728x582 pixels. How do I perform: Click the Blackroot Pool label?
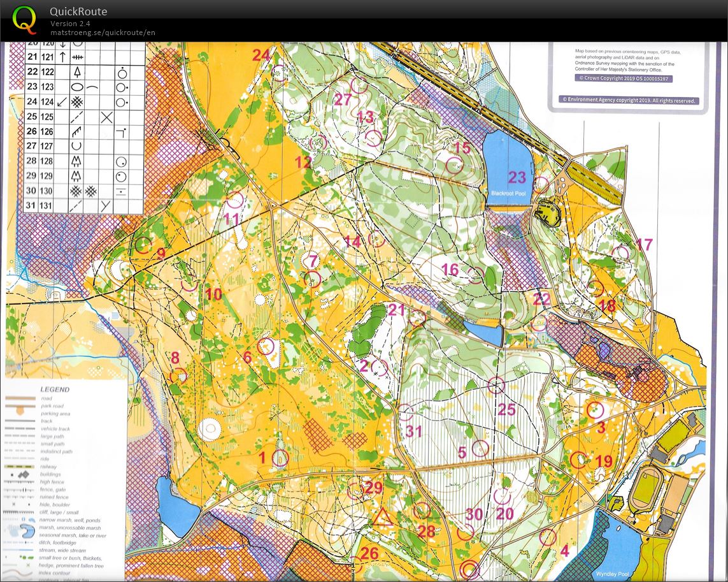point(508,193)
